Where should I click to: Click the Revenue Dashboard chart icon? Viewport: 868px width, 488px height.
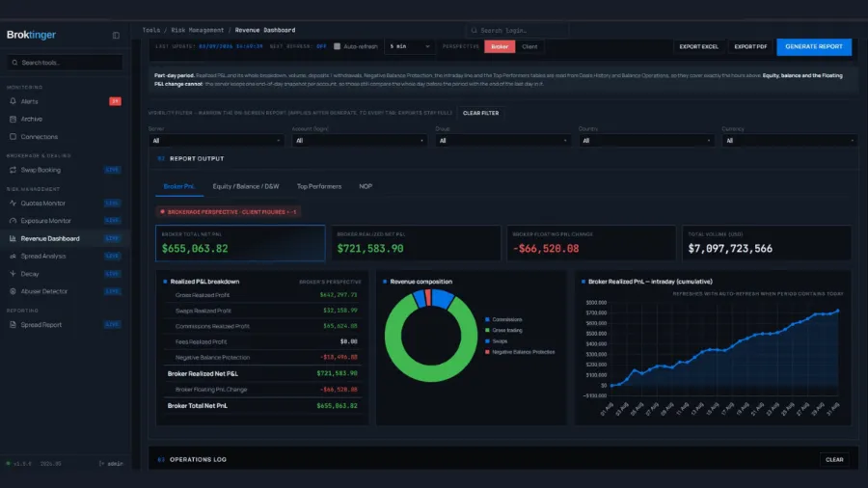tap(13, 238)
